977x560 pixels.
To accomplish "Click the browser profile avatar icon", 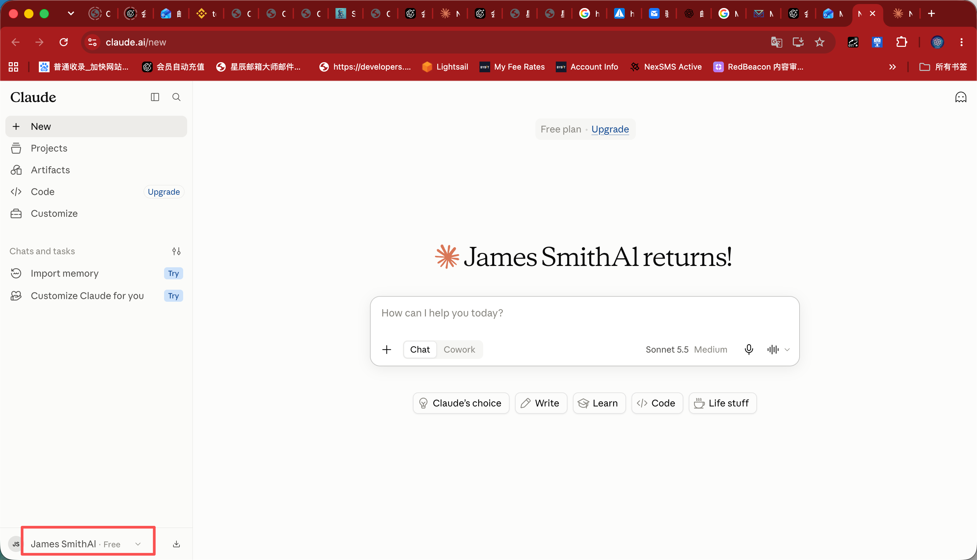I will [937, 42].
